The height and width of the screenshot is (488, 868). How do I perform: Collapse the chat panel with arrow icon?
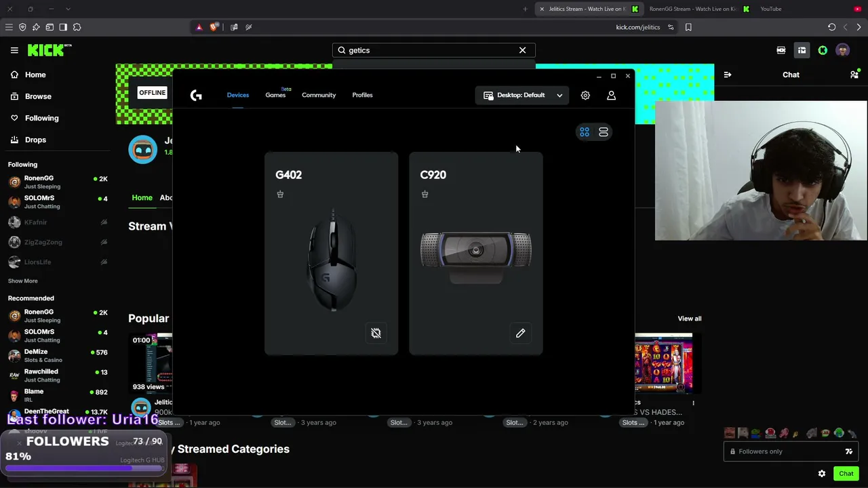[728, 75]
